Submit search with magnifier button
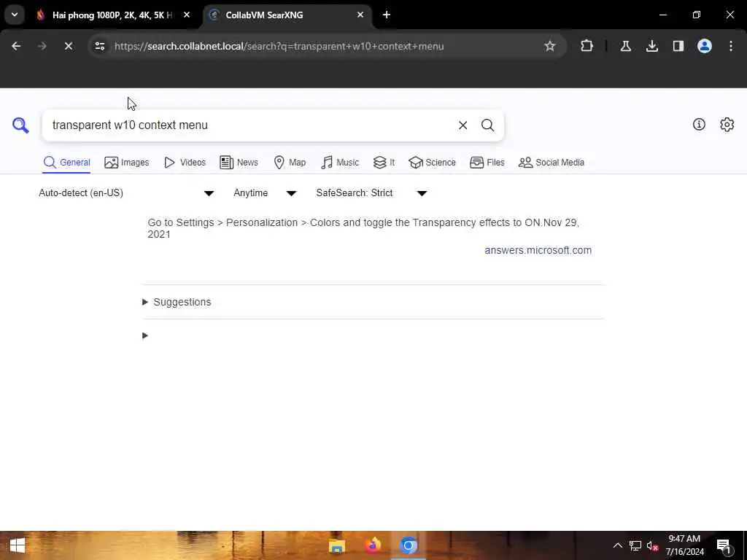The height and width of the screenshot is (560, 747). point(487,125)
